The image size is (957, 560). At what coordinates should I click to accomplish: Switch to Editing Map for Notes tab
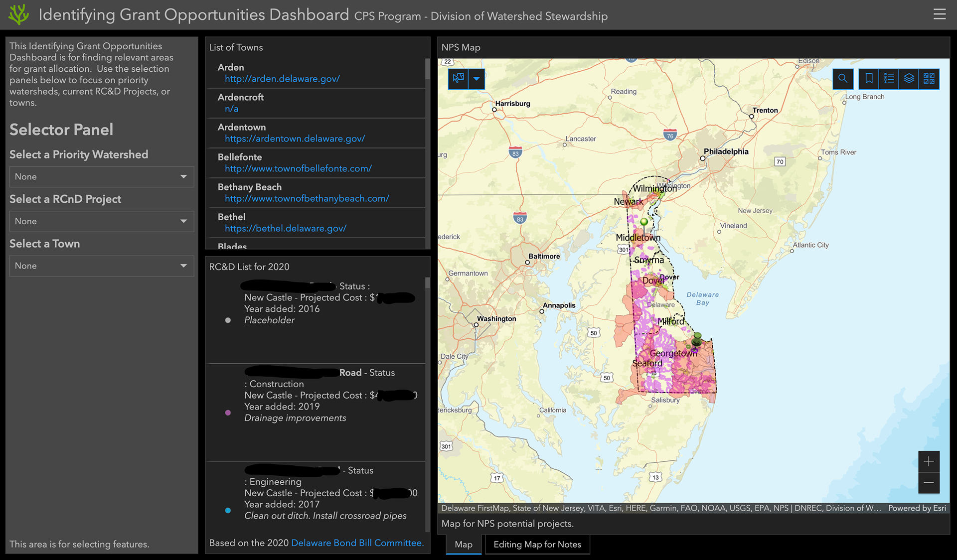[537, 545]
